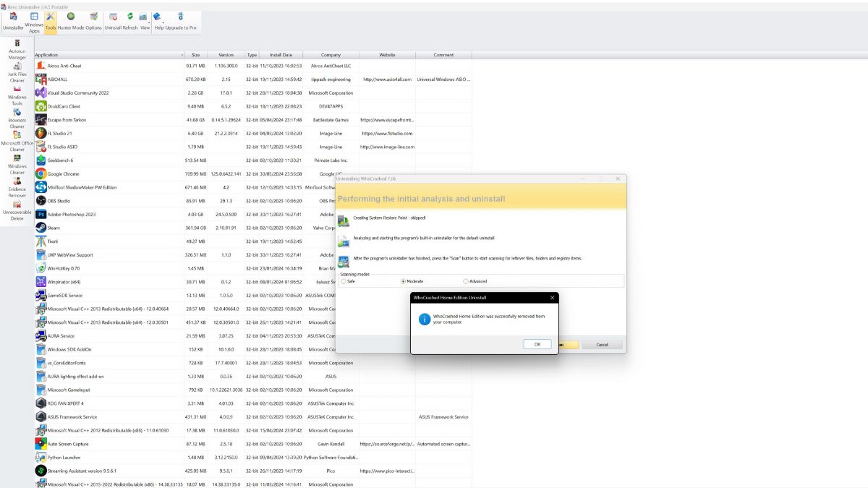This screenshot has height=488, width=868.
Task: Sort list by Version column
Action: (226, 55)
